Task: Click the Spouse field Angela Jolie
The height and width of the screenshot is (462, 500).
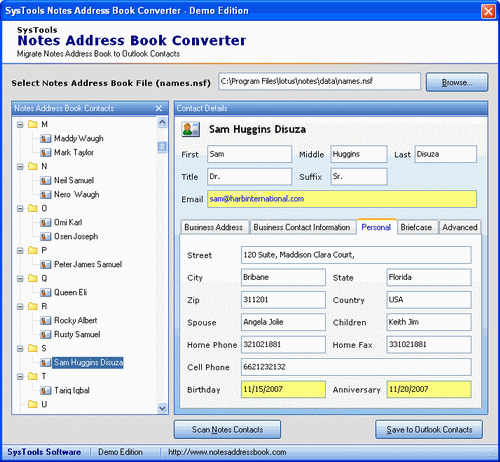Action: click(283, 322)
